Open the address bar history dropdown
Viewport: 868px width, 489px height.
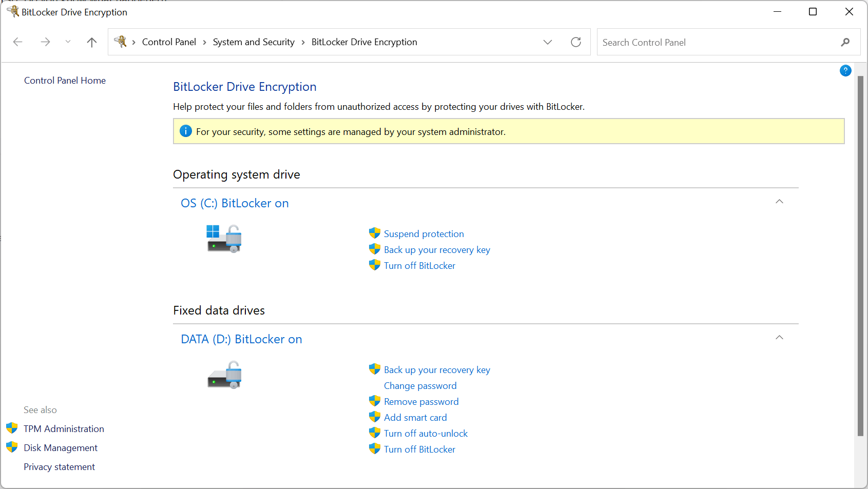point(548,42)
